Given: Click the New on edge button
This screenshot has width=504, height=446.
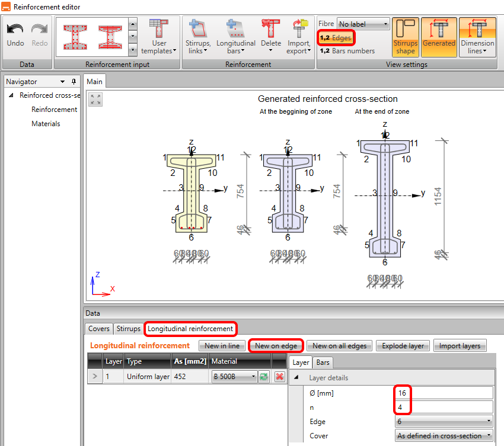Looking at the screenshot, I should [276, 346].
